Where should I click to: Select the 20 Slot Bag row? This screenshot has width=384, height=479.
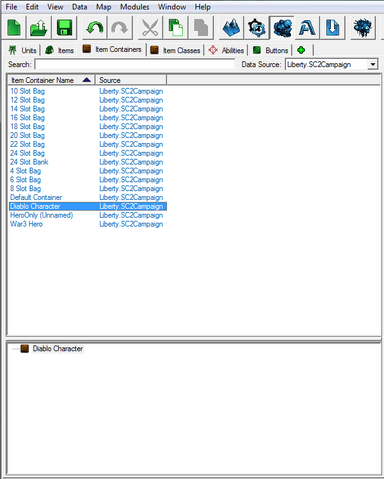[x=87, y=135]
